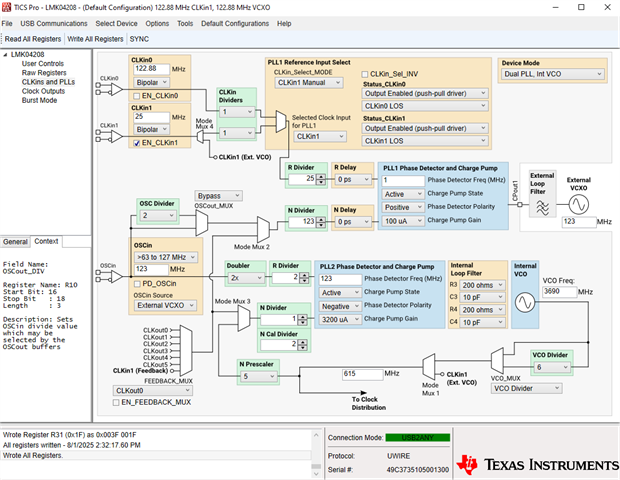Open the Raw Registers page in tree
The height and width of the screenshot is (480, 620).
(x=44, y=73)
